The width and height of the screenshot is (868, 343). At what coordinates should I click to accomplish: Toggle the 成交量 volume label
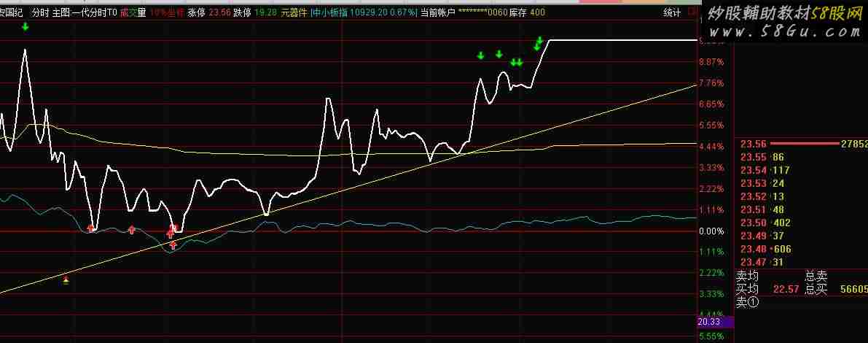pos(133,12)
